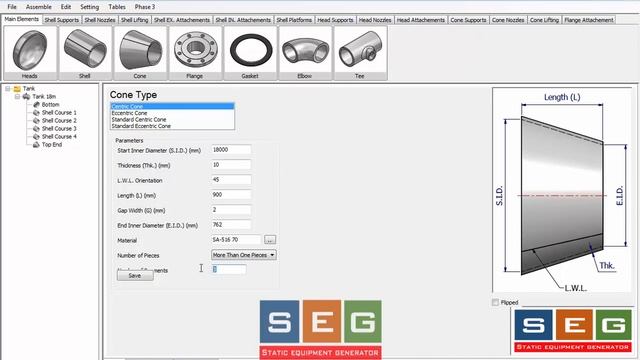
Task: Click the Length (L) input field
Action: coord(231,195)
